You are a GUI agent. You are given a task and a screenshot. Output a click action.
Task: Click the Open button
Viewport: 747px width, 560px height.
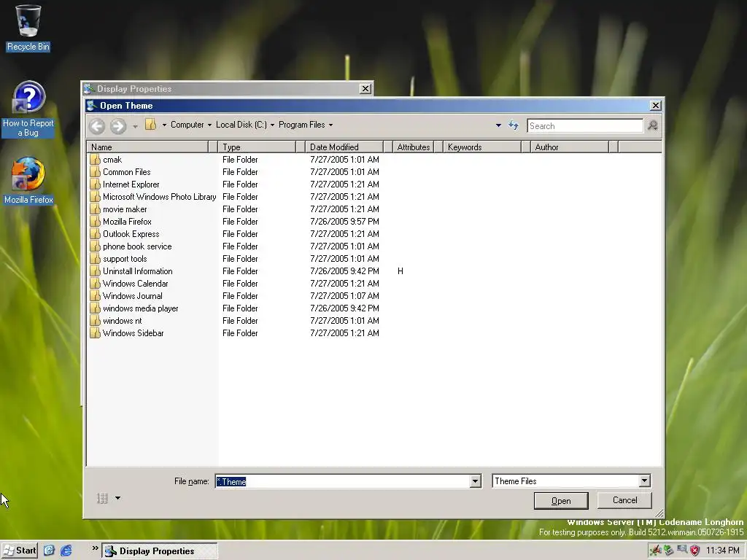pos(561,501)
